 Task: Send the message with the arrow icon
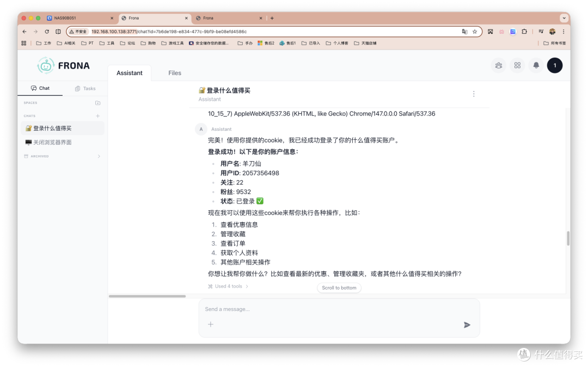(x=467, y=325)
